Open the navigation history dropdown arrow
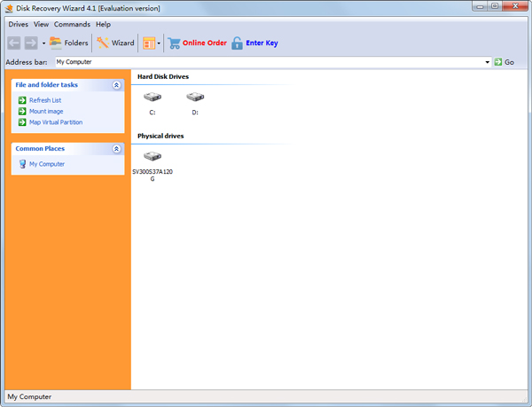532x407 pixels. 43,43
